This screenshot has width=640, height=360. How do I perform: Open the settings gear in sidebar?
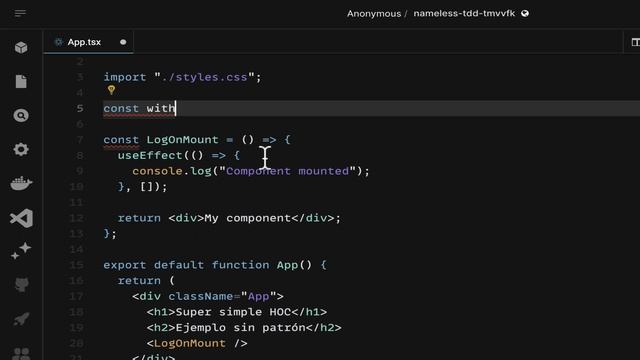coord(21,149)
